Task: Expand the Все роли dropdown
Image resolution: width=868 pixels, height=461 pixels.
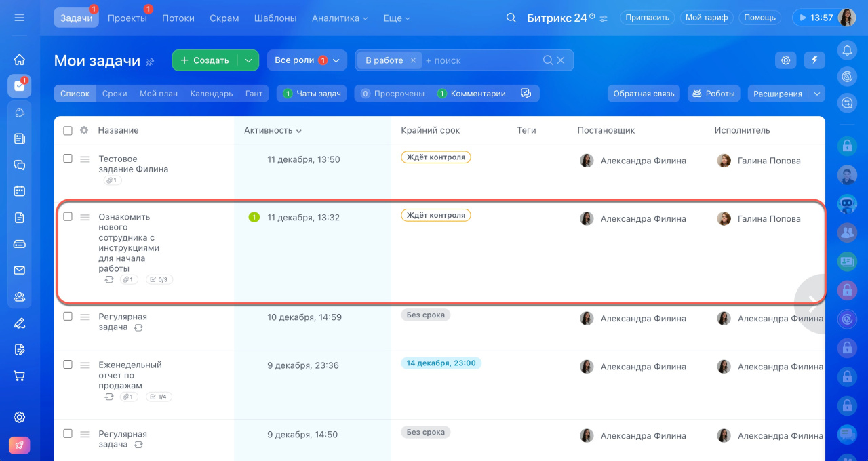Action: tap(307, 60)
